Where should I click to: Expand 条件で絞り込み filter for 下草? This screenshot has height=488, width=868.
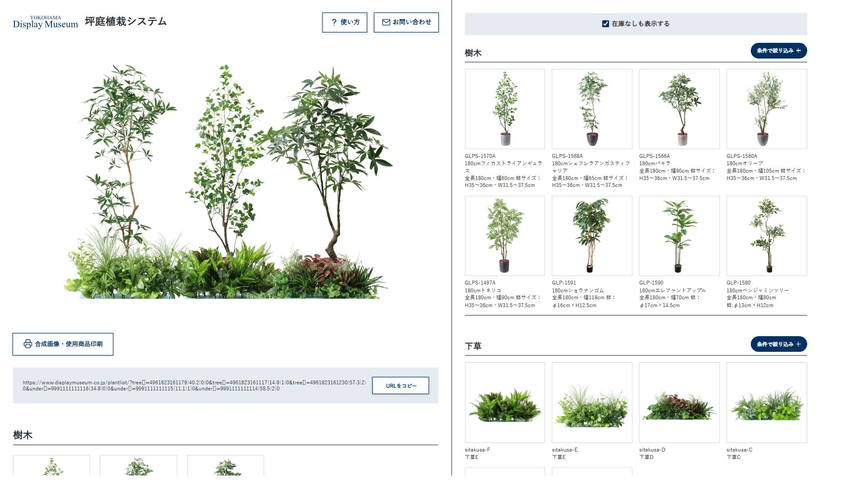779,344
